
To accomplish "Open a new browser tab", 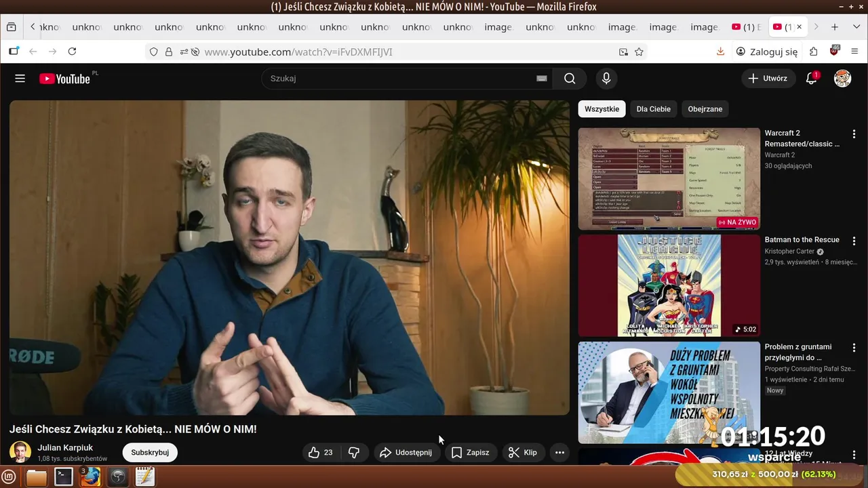I will (x=835, y=27).
